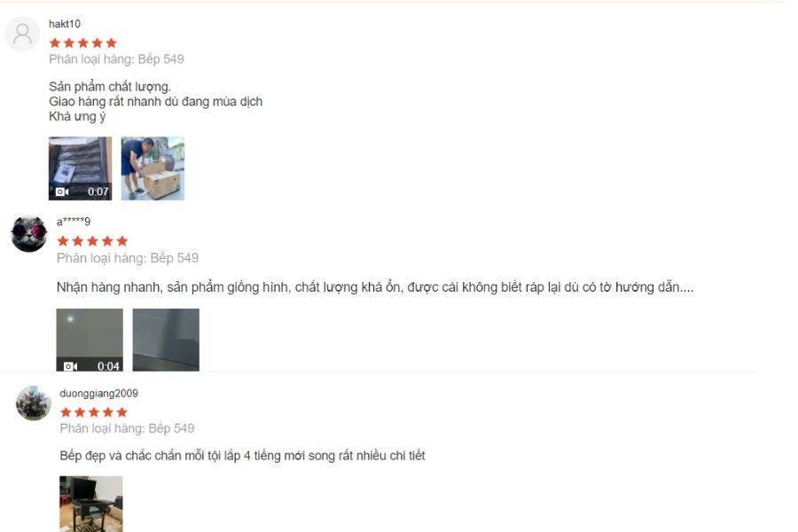View photo of man opening the box
The width and height of the screenshot is (798, 532).
click(x=153, y=168)
